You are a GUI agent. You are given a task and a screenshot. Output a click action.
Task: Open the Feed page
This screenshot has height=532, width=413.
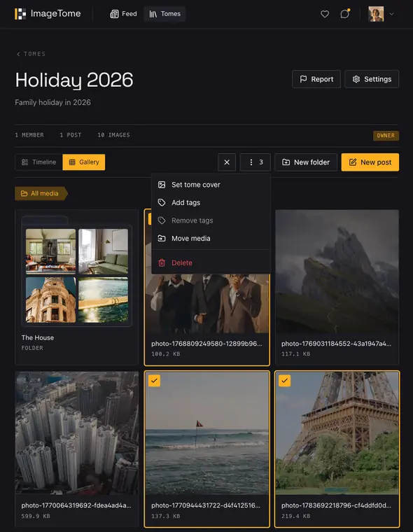pos(123,14)
